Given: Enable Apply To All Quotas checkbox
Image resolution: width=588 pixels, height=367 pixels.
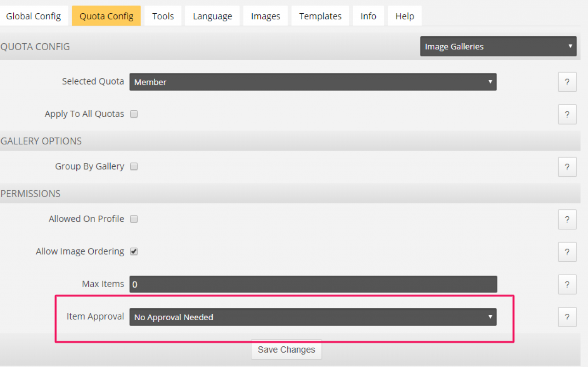Looking at the screenshot, I should coord(134,114).
